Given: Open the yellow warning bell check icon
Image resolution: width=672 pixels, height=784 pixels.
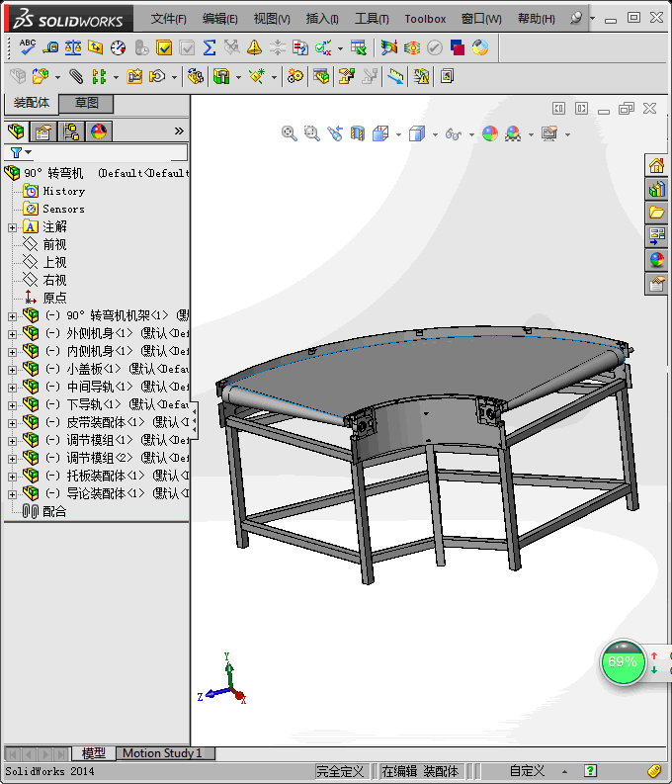Looking at the screenshot, I should (x=254, y=47).
